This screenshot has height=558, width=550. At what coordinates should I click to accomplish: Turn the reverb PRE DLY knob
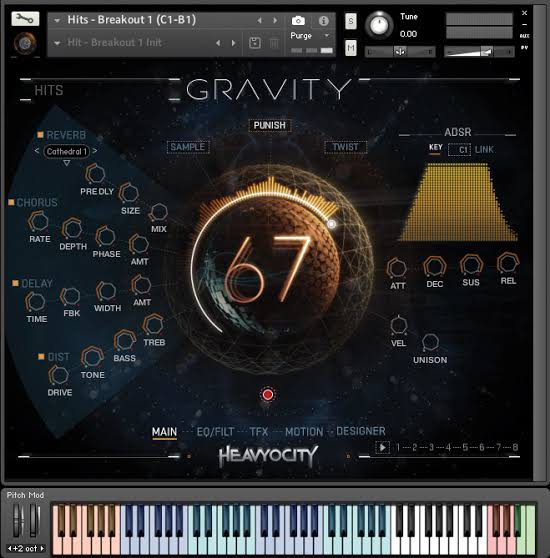click(95, 173)
